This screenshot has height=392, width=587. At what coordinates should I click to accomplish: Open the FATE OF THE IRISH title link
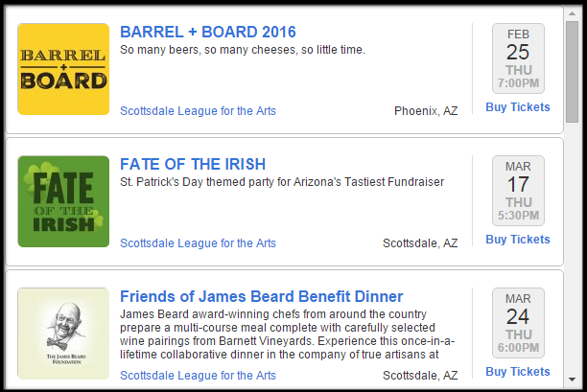pyautogui.click(x=193, y=164)
